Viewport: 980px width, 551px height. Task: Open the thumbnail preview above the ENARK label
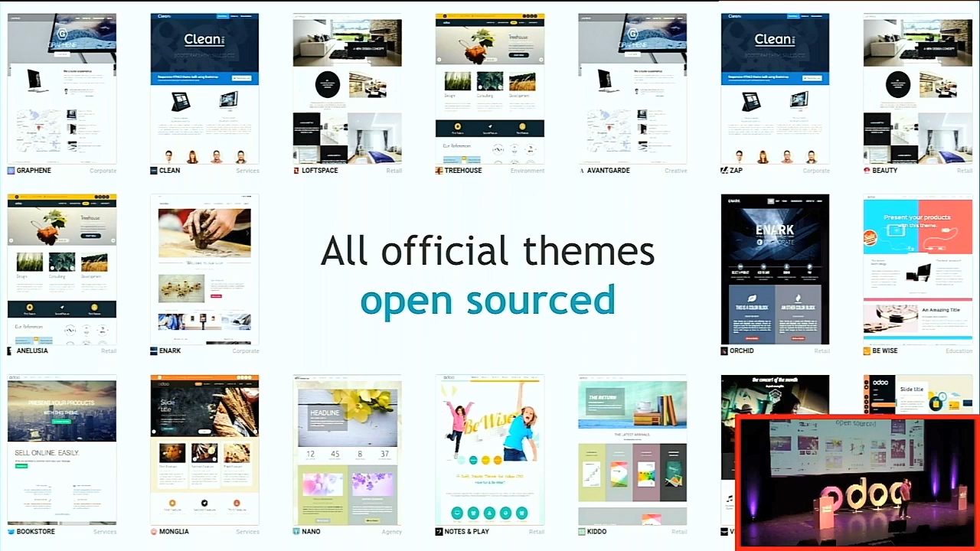click(x=204, y=269)
